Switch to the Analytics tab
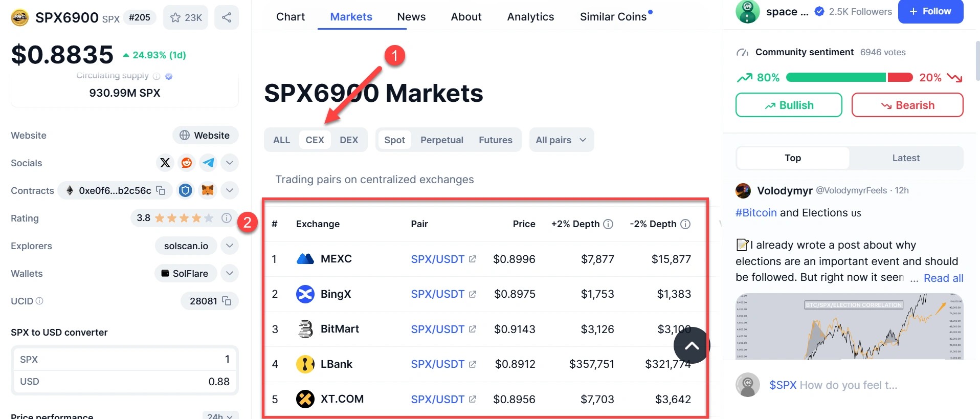Viewport: 980px width, 419px height. click(530, 16)
